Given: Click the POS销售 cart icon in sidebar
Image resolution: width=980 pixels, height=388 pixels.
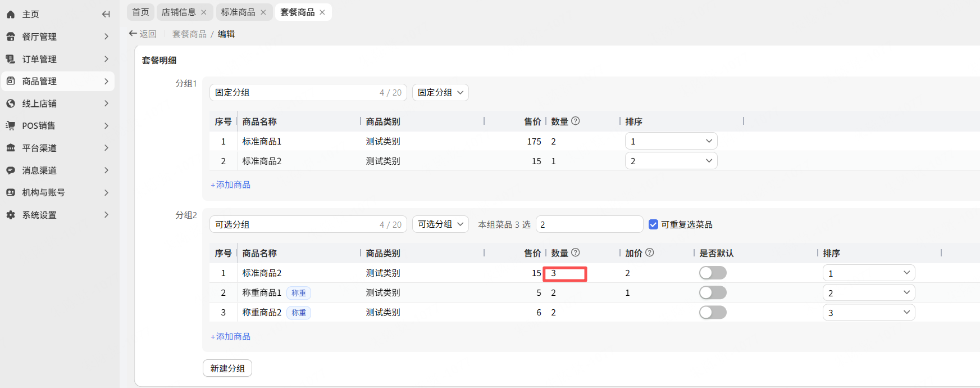Looking at the screenshot, I should tap(11, 125).
